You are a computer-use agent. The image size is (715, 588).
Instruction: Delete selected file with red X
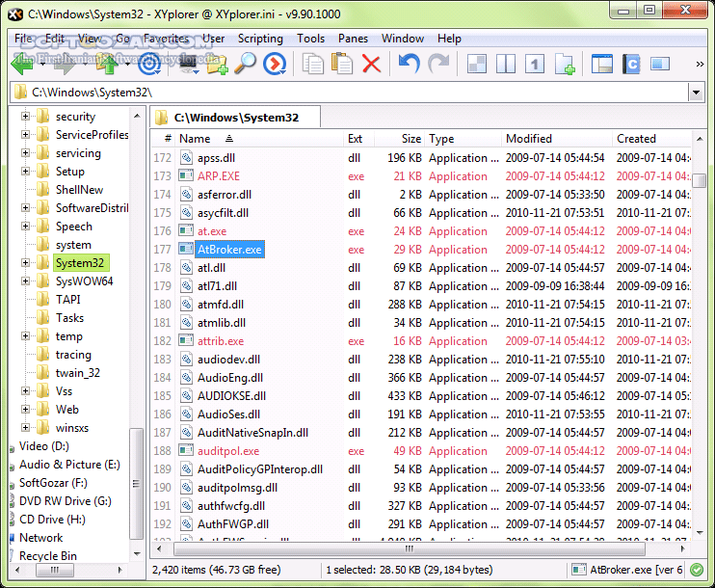(x=372, y=65)
